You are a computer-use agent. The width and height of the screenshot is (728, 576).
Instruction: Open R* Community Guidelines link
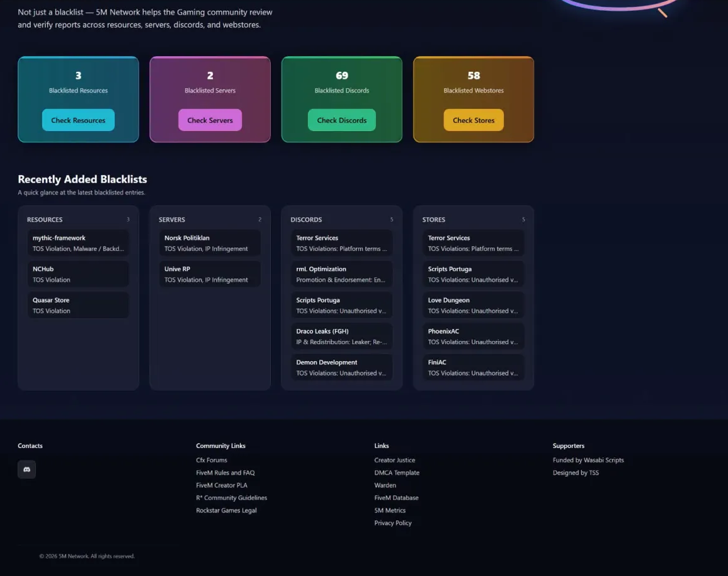coord(231,497)
